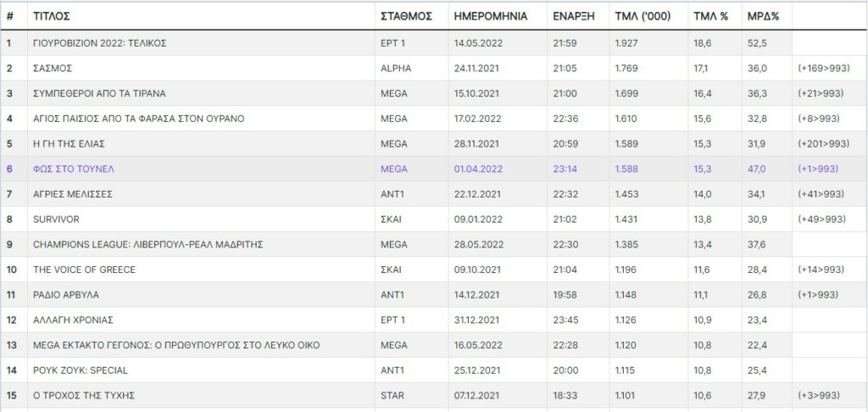The height and width of the screenshot is (412, 868).
Task: Click the ΜΡΔ% column header
Action: pos(763,16)
